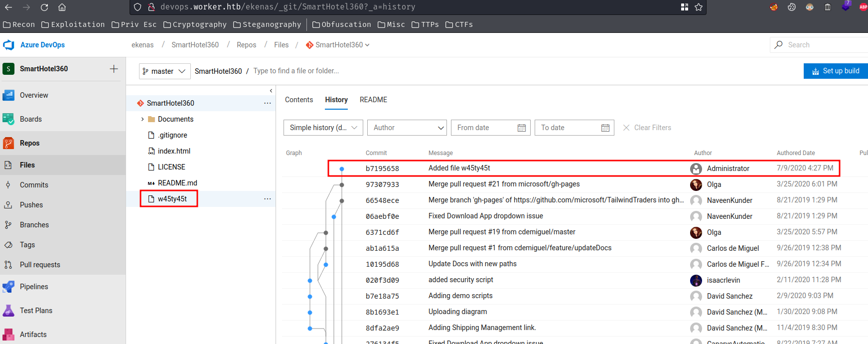Screen dimensions: 868x344
Task: Select LICENSE in file tree
Action: (171, 167)
